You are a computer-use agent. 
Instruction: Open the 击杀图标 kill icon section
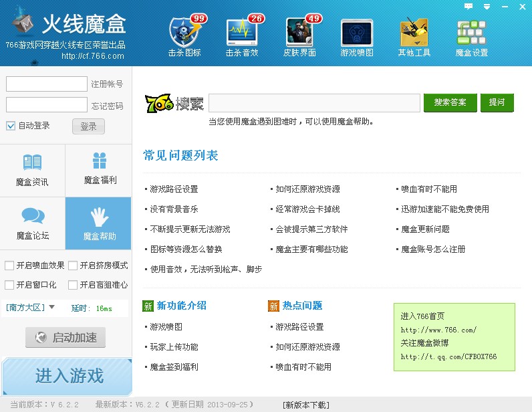point(184,37)
